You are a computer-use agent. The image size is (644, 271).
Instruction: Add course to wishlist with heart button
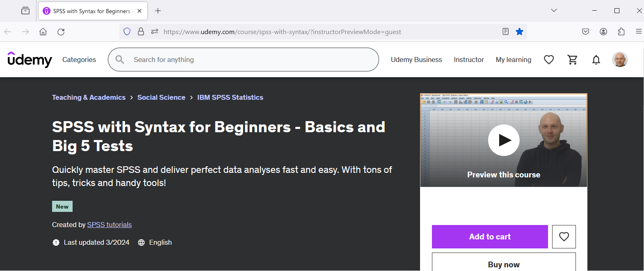(x=564, y=237)
